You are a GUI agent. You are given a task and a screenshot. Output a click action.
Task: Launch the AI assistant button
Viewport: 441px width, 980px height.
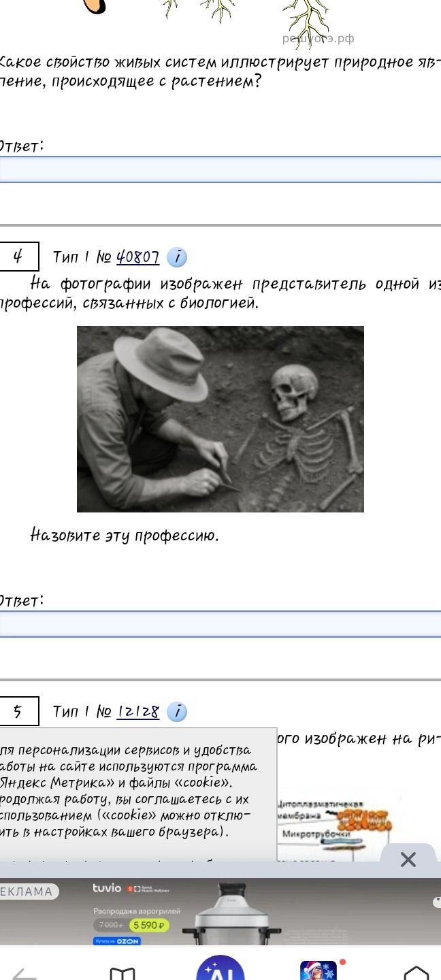coord(220,968)
